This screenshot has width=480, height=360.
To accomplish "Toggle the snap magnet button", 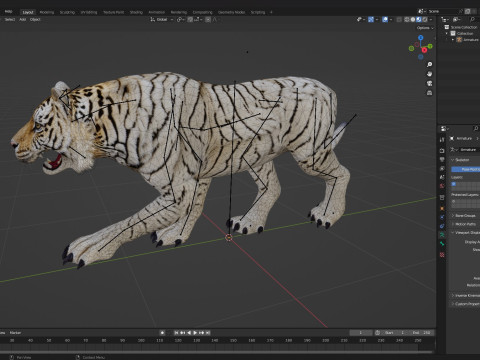I will click(190, 19).
